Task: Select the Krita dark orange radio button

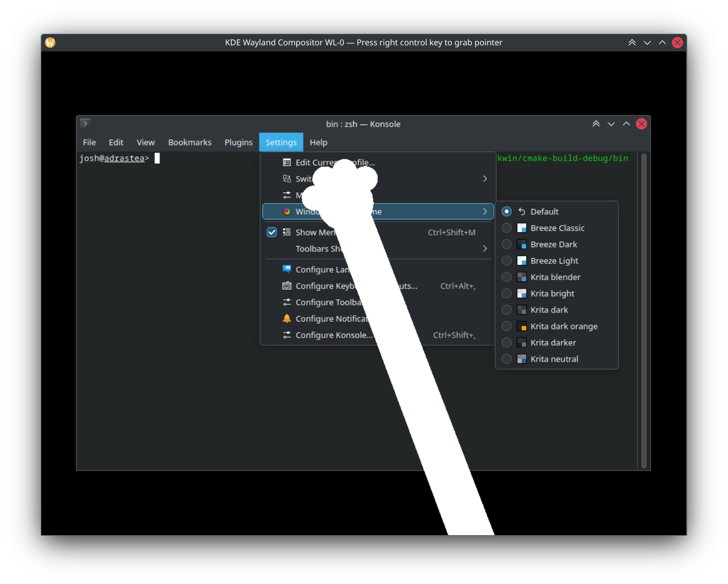Action: (507, 326)
